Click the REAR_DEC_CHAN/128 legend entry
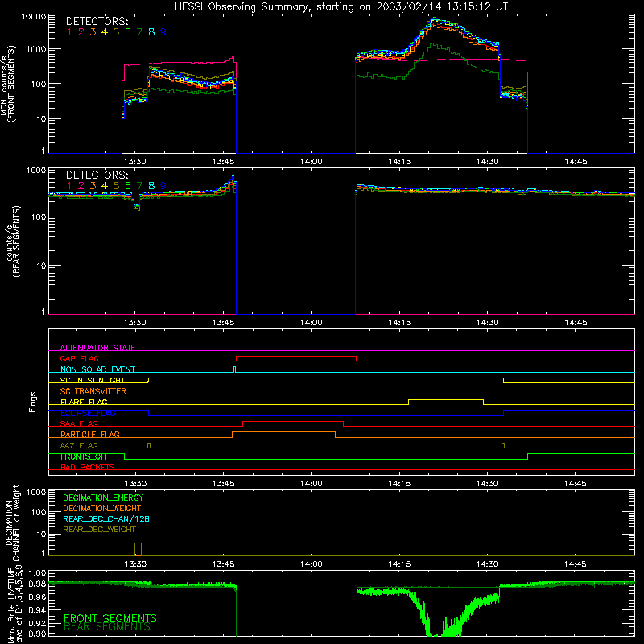This screenshot has height=644, width=644. [x=106, y=519]
